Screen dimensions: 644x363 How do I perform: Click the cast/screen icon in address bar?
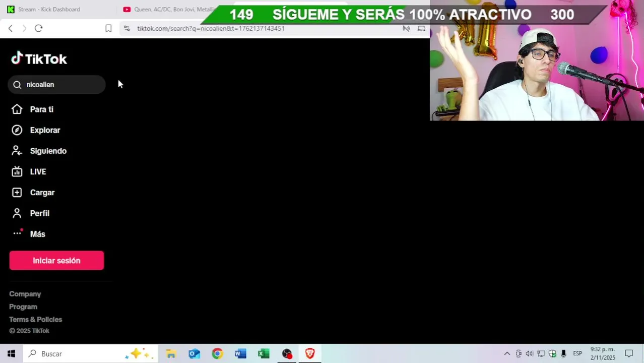click(421, 29)
